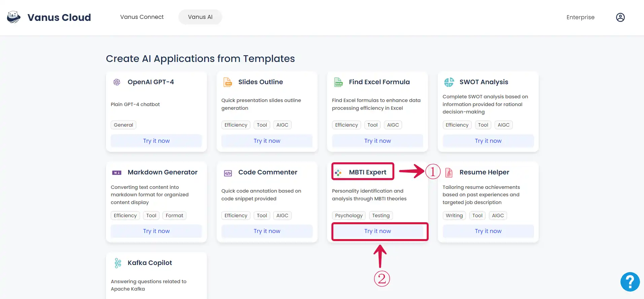Viewport: 644px width, 299px height.
Task: Click the OpenAI GPT-4 template icon
Action: (117, 82)
